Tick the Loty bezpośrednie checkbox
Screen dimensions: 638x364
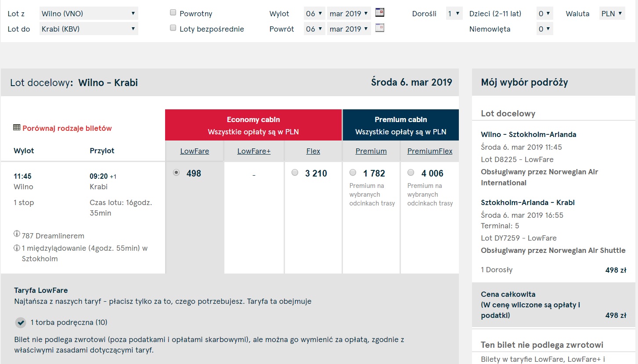pos(173,28)
